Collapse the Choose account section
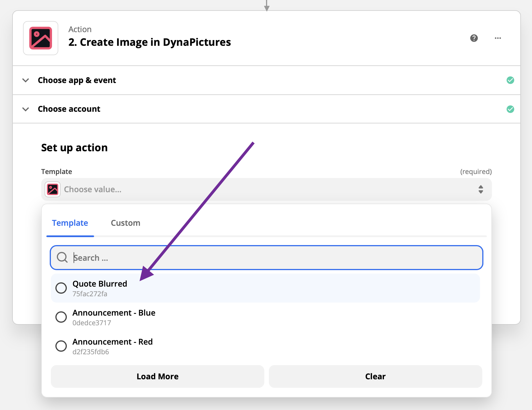The height and width of the screenshot is (410, 532). click(x=26, y=109)
